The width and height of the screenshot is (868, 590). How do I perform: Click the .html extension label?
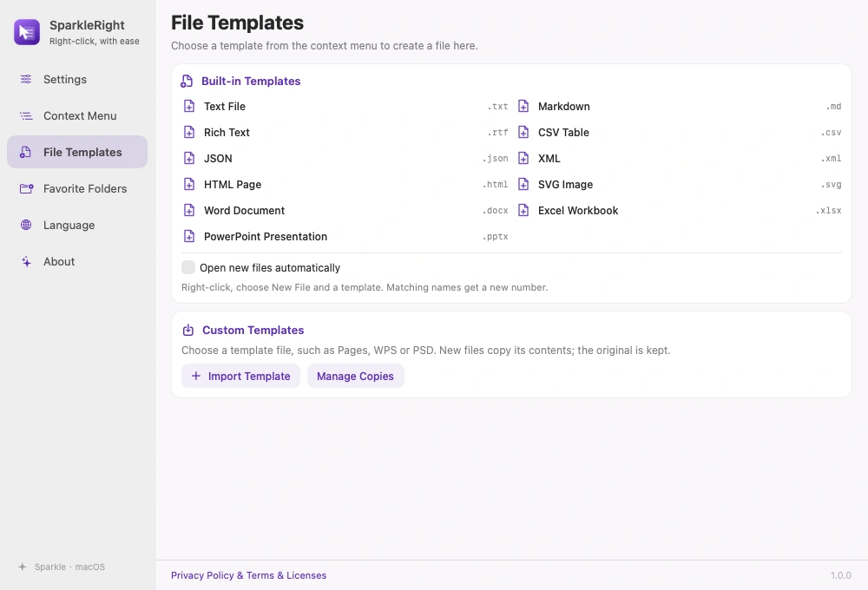point(495,184)
